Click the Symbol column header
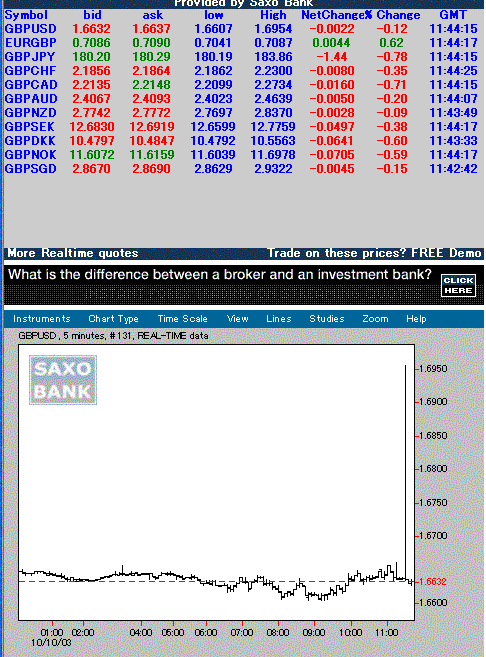 coord(26,15)
